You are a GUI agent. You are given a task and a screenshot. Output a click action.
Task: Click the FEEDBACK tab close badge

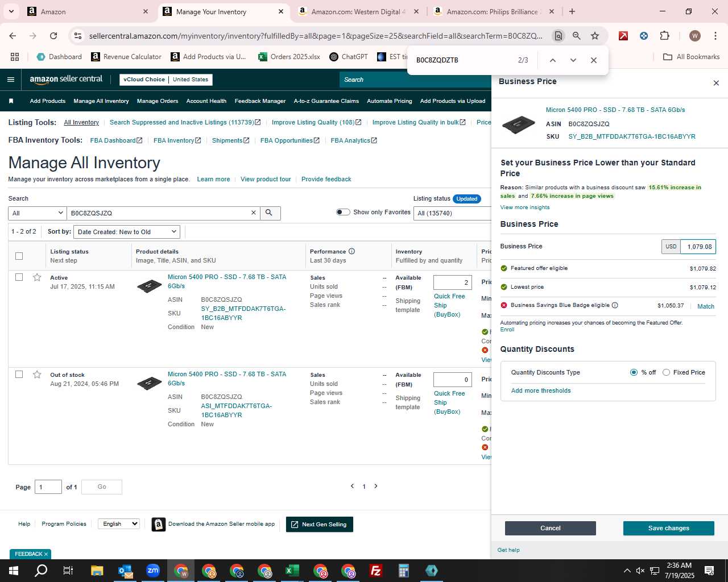click(45, 554)
